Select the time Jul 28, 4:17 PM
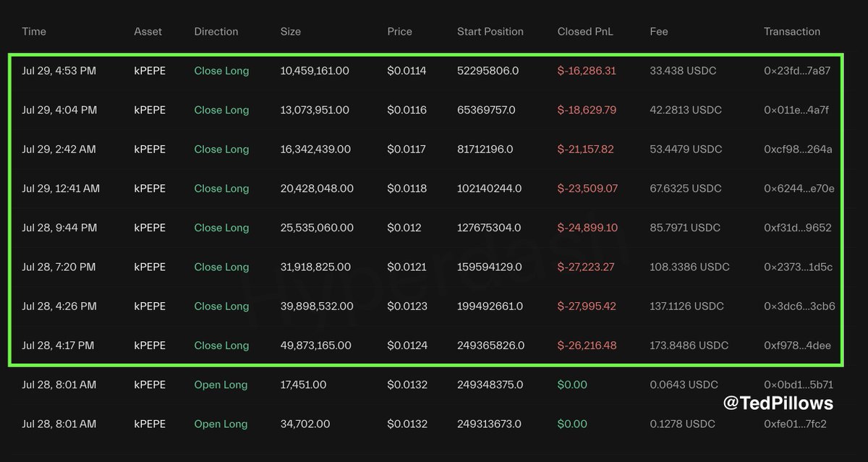The image size is (868, 462). [58, 345]
